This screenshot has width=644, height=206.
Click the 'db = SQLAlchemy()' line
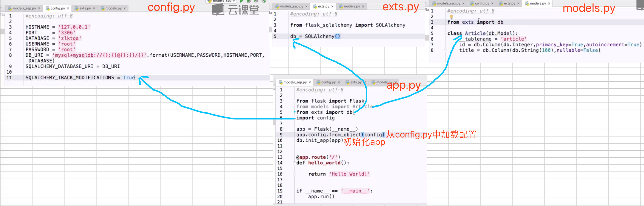315,36
